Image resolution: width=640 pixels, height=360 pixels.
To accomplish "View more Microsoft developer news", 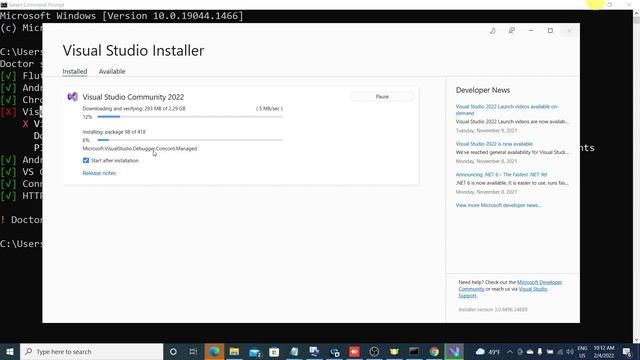I will tap(498, 205).
